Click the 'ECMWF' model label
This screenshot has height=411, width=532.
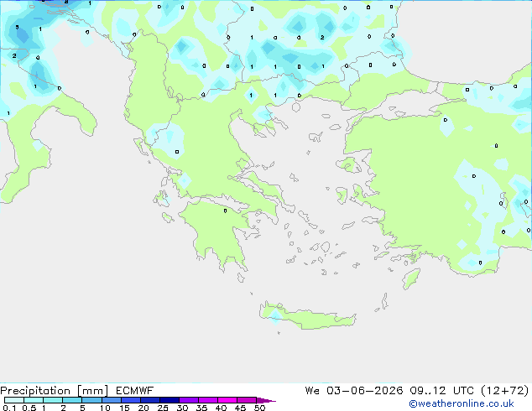134,391
